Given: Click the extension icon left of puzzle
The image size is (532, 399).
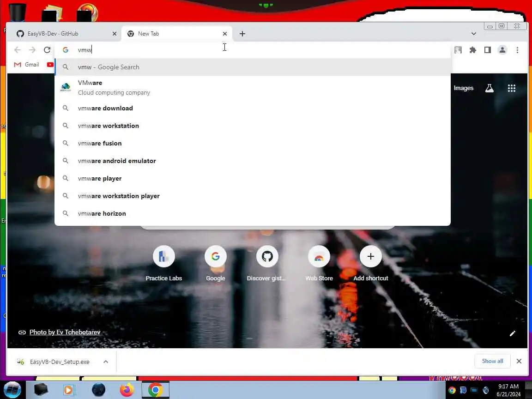Looking at the screenshot, I should 458,50.
